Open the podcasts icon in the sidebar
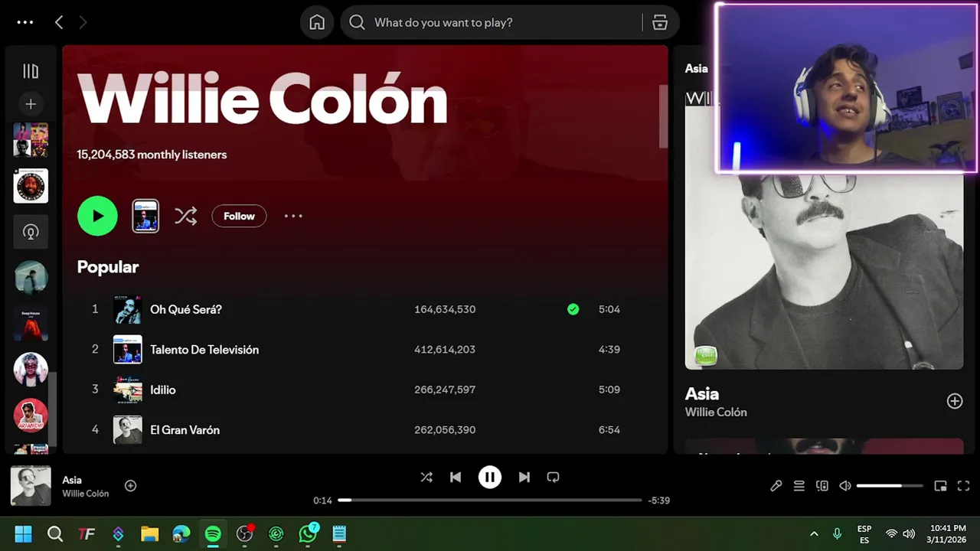The width and height of the screenshot is (980, 551). (31, 232)
